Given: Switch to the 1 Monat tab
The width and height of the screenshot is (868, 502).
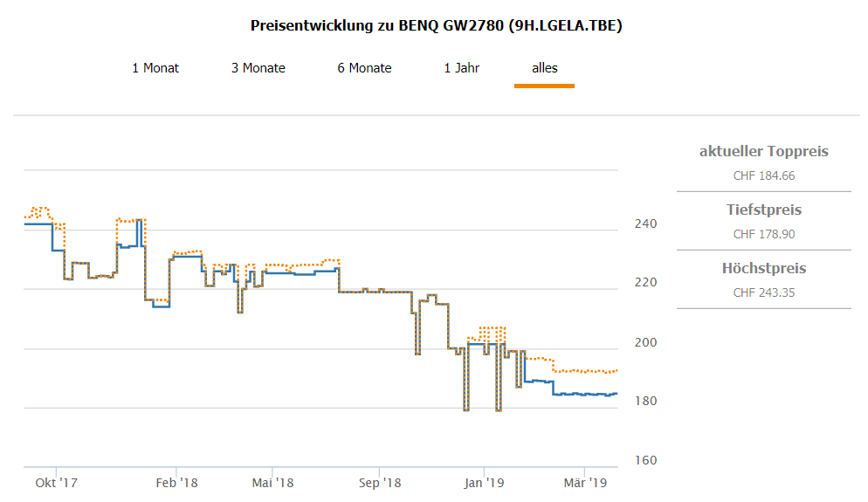Looking at the screenshot, I should click(155, 68).
